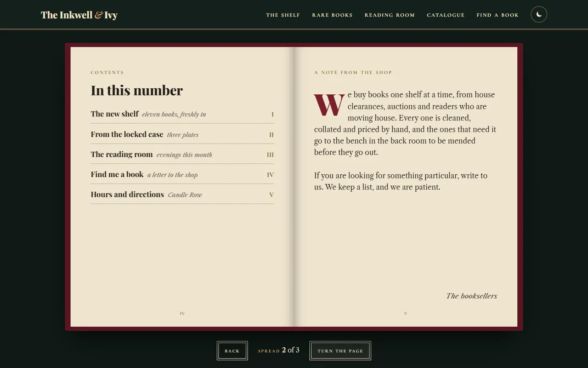Image resolution: width=588 pixels, height=368 pixels.
Task: Open 'Find me a book' contents entry
Action: point(182,175)
